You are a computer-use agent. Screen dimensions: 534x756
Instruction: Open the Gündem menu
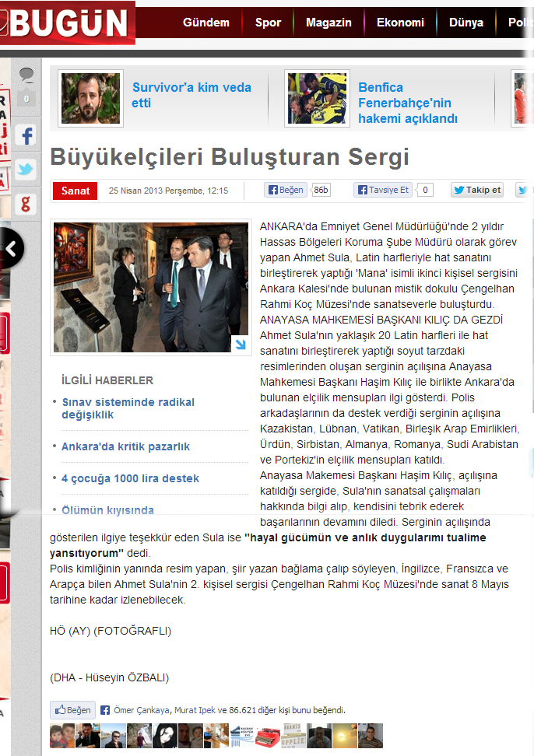click(x=206, y=23)
